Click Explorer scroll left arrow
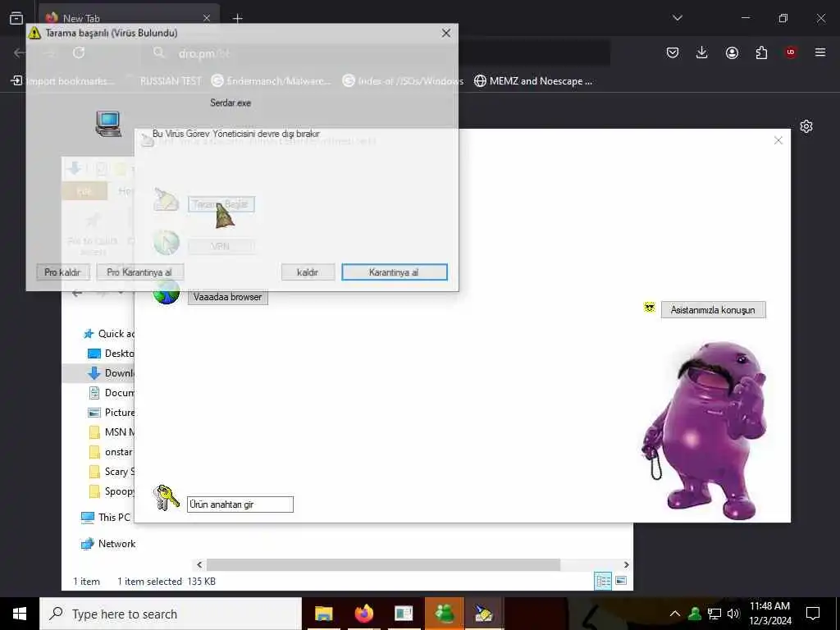This screenshot has height=630, width=840. click(x=199, y=564)
